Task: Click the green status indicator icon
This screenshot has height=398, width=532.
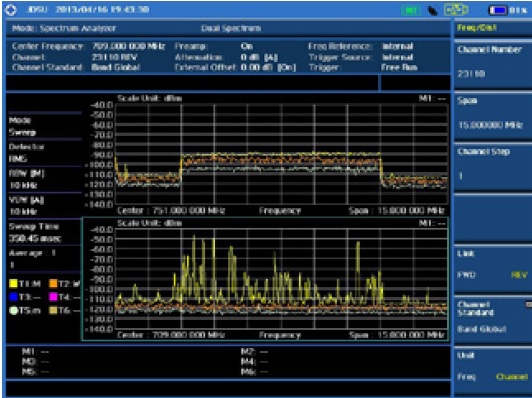Action: [x=410, y=11]
